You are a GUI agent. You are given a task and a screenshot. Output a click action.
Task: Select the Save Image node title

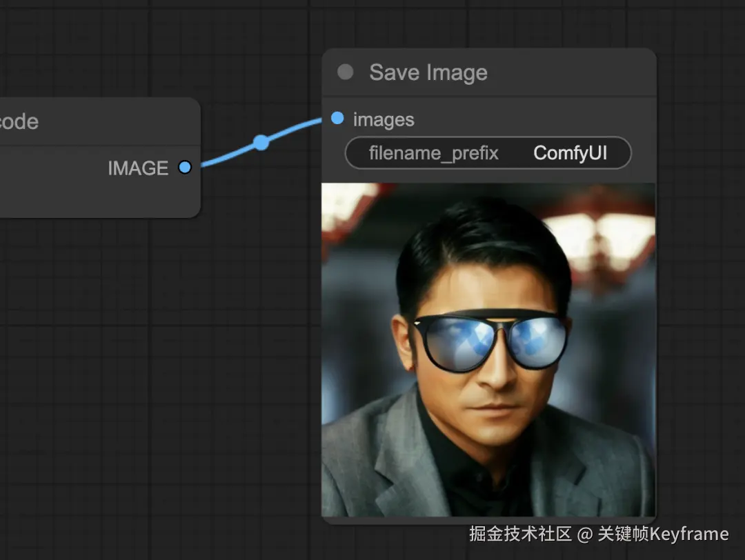click(428, 72)
